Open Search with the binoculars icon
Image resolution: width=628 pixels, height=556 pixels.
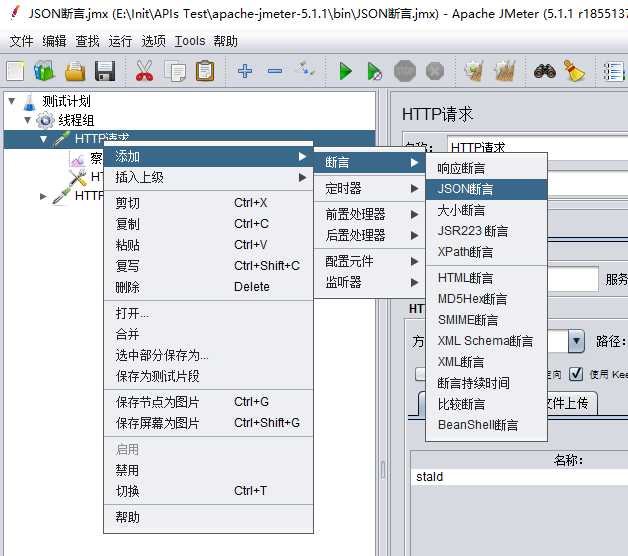click(545, 71)
